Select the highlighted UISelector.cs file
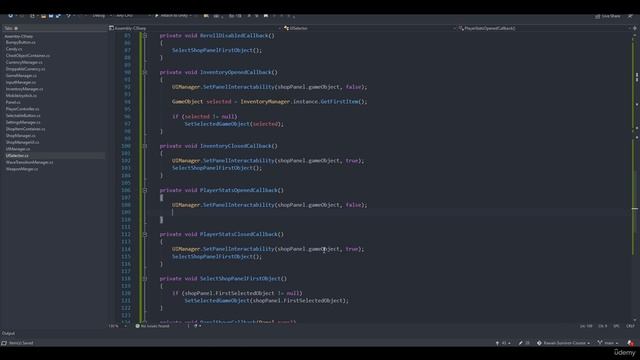 pos(17,156)
